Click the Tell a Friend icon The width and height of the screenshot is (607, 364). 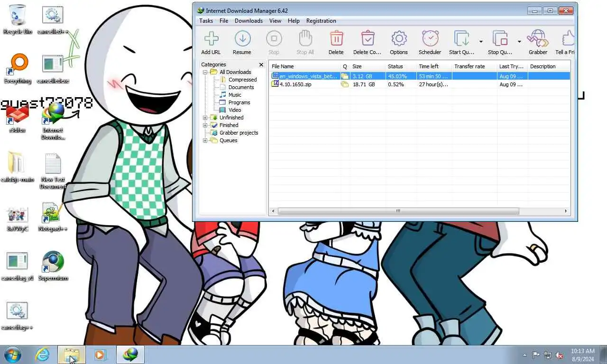[568, 39]
